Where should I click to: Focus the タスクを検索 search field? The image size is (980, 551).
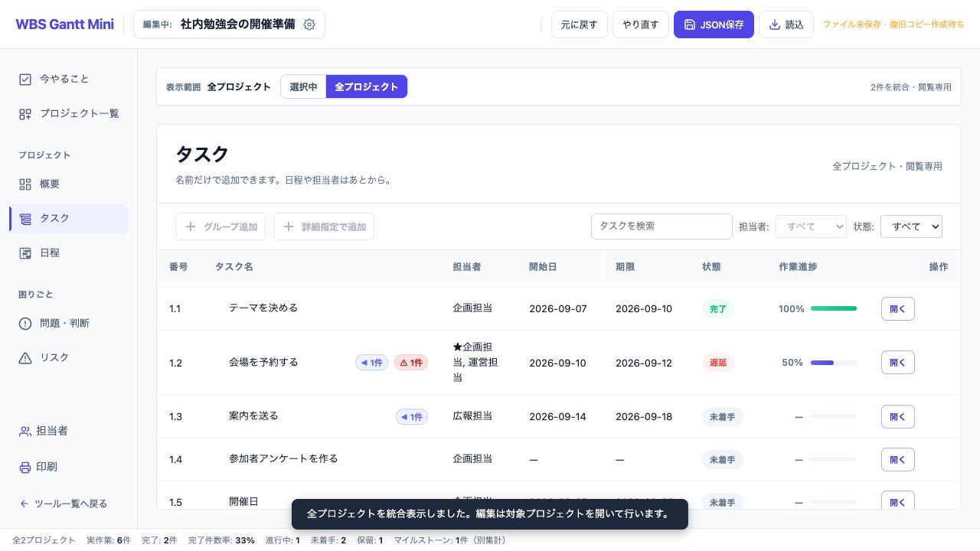click(x=661, y=227)
